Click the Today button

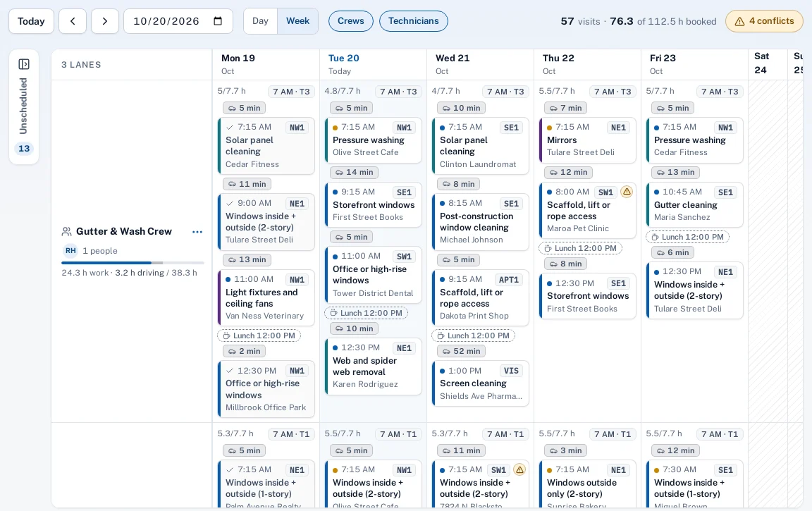tap(31, 21)
